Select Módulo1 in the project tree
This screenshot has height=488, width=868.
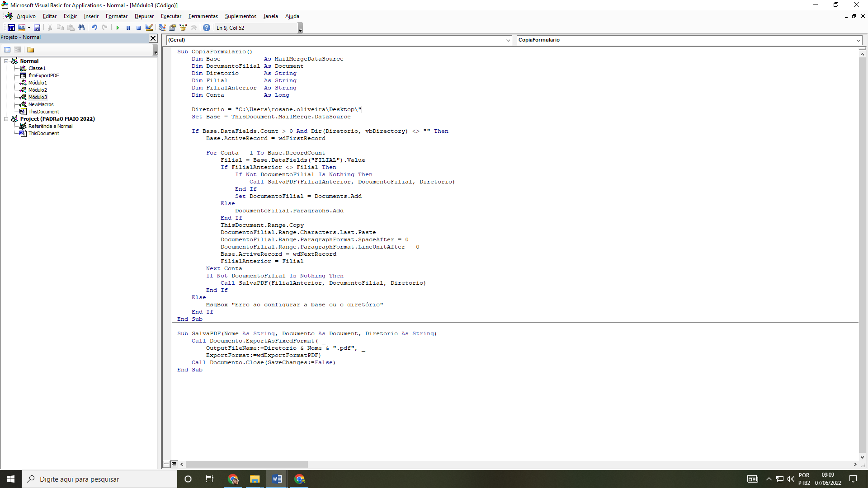pos(38,83)
